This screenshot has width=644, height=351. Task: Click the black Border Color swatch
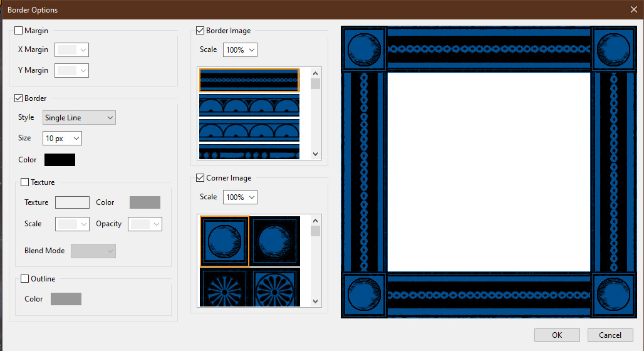tap(60, 160)
